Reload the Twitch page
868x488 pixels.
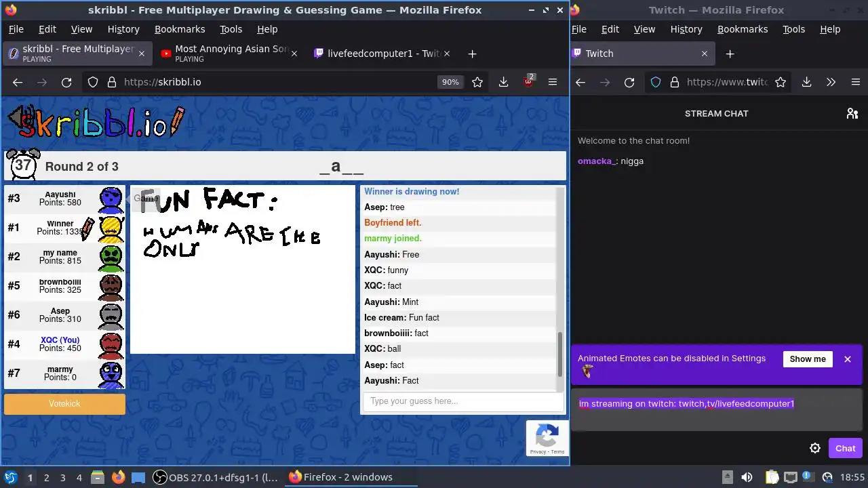pyautogui.click(x=629, y=82)
